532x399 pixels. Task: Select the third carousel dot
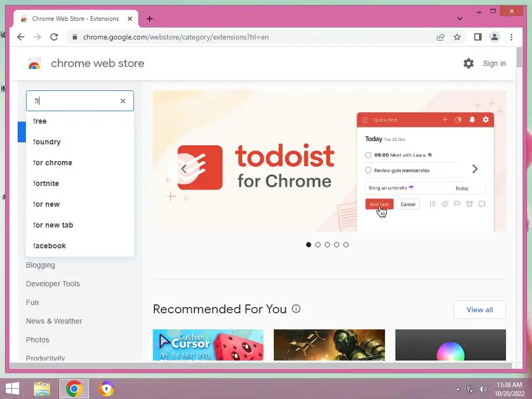[x=327, y=245]
